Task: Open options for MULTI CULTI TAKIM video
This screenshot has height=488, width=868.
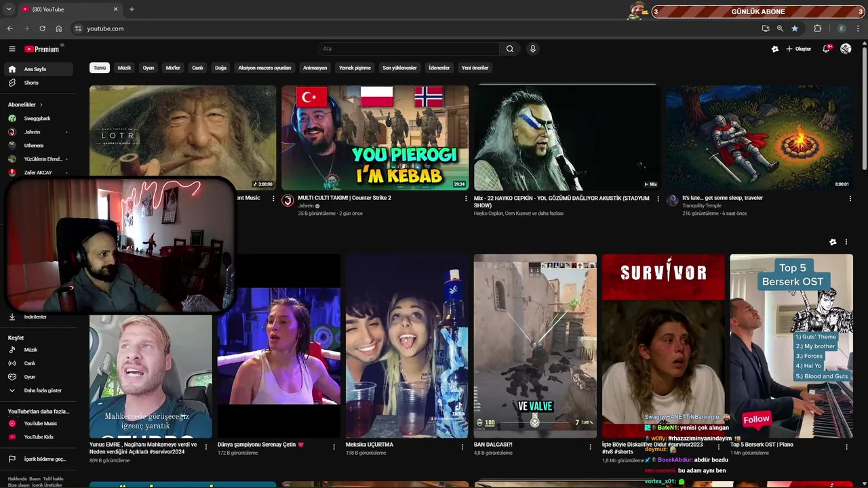Action: pos(466,199)
